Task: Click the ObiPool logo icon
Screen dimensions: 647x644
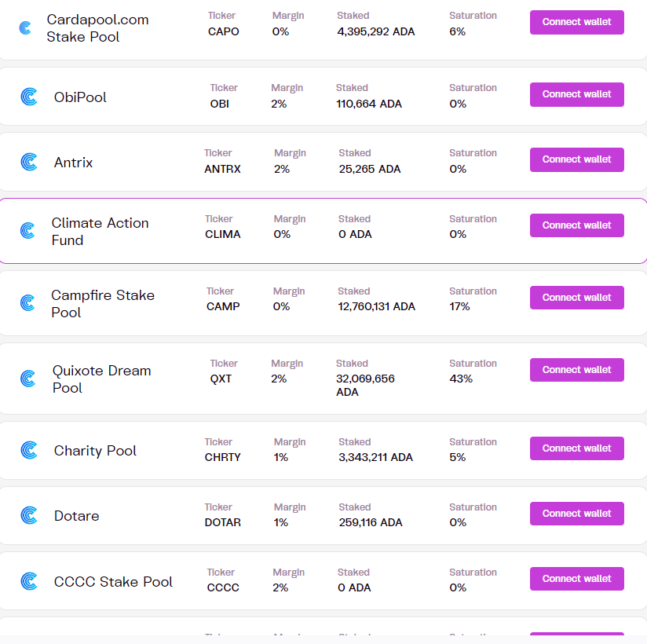Action: (28, 97)
